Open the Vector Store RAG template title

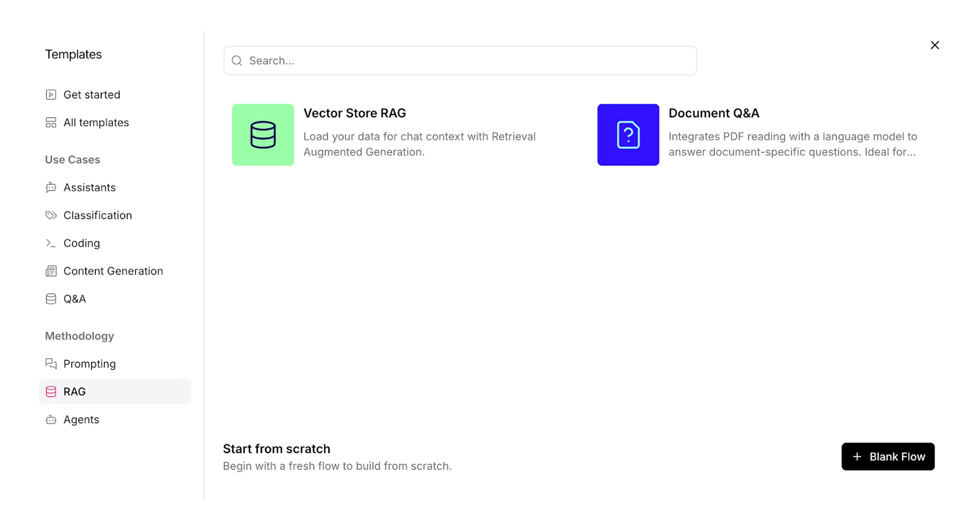click(354, 113)
